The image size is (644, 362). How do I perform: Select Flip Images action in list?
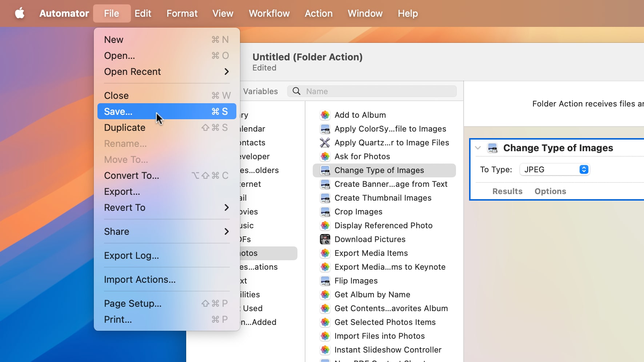pyautogui.click(x=384, y=281)
